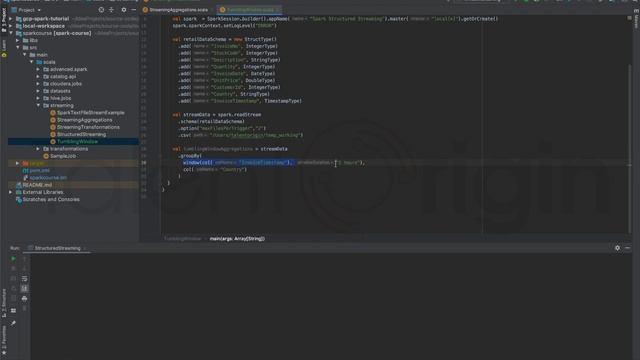Hide the Project panel minimize icon
640x360 pixels.
click(133, 10)
